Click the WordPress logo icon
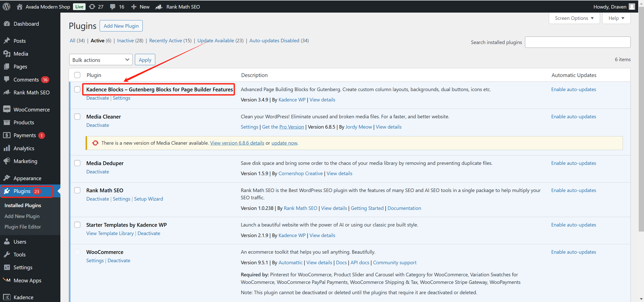644x302 pixels. tap(7, 7)
